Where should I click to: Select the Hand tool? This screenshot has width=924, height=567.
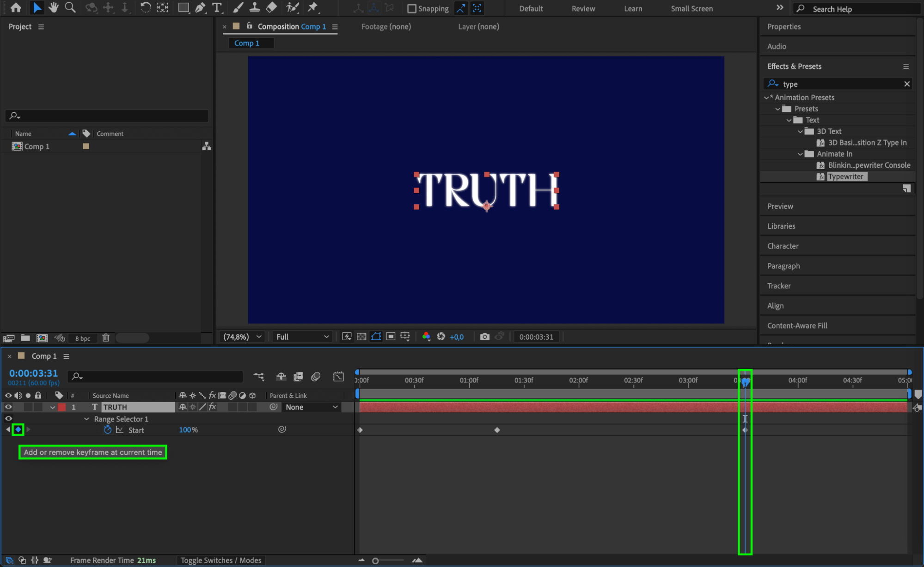[54, 7]
